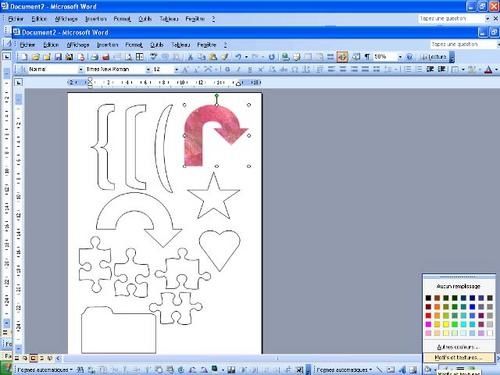500x375 pixels.
Task: Cut selection using the scissors icon
Action: pos(190,57)
